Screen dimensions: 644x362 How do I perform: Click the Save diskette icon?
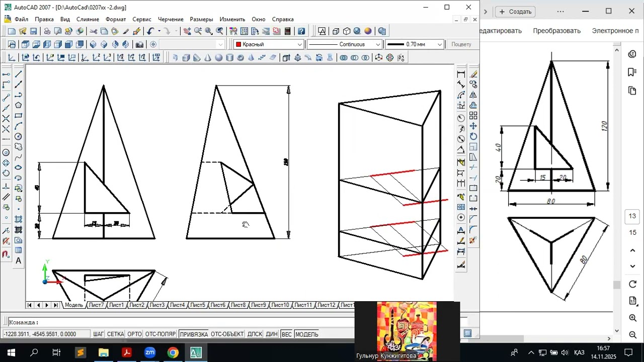[x=34, y=31]
